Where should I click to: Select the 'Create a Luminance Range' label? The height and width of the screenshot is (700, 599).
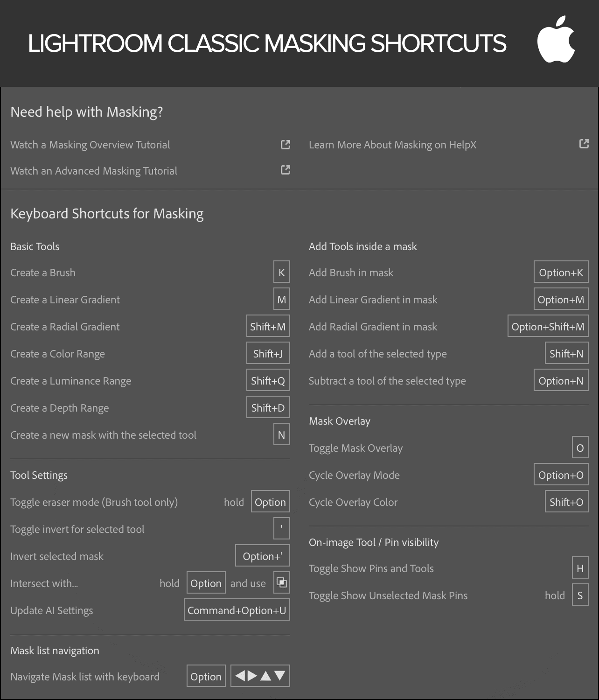coord(71,381)
